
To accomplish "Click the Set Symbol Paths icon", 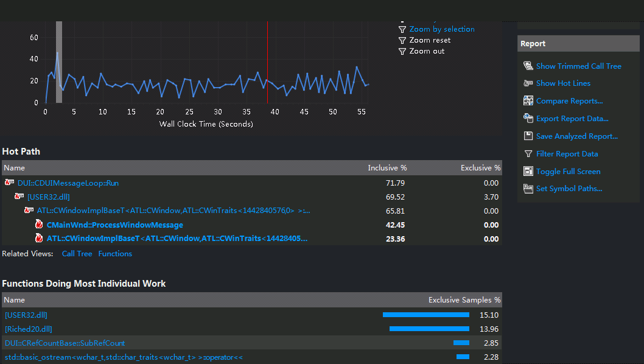I will (x=528, y=189).
